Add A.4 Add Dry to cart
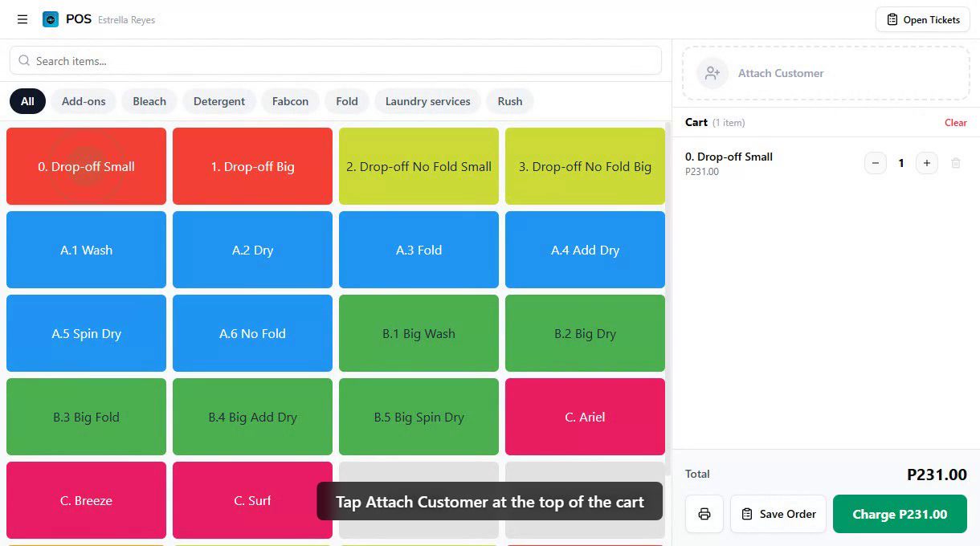The image size is (980, 546). (x=585, y=250)
